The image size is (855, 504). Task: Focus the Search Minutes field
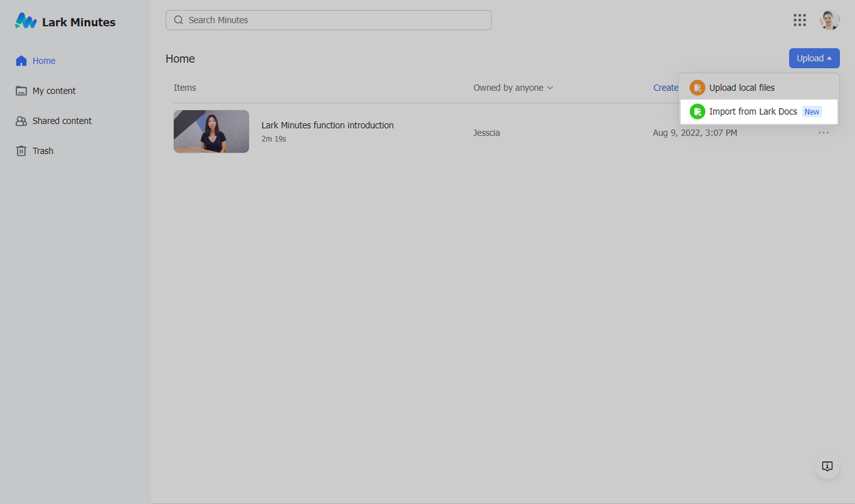[334, 20]
